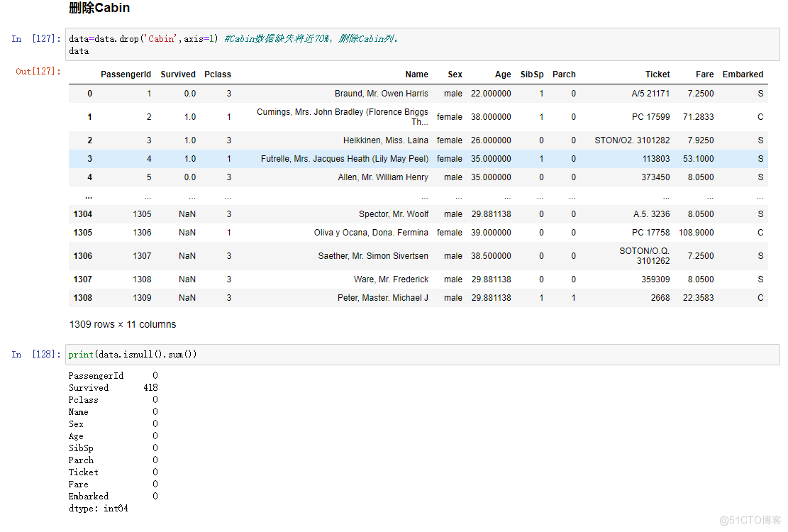788x532 pixels.
Task: Click ticket value '113803'
Action: pos(656,159)
